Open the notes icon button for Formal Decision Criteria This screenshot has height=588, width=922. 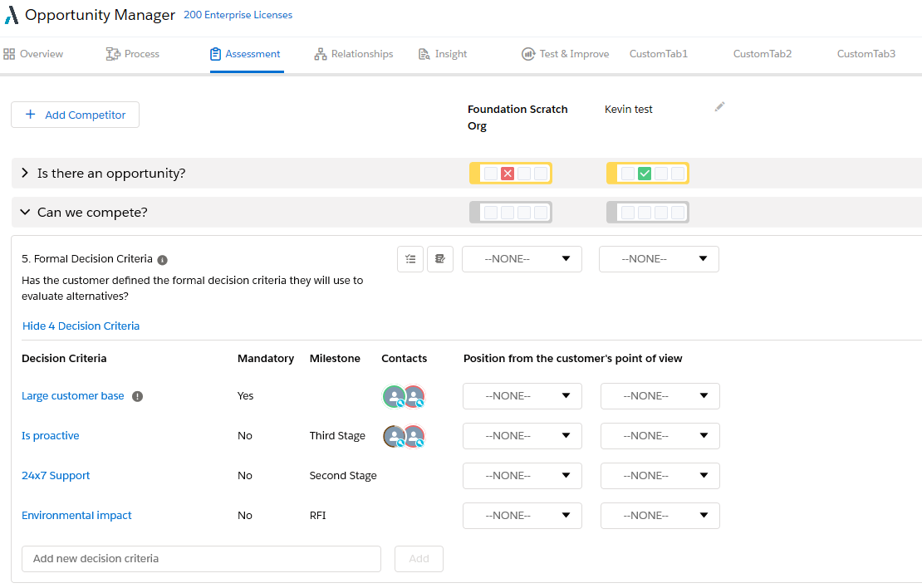pyautogui.click(x=440, y=259)
